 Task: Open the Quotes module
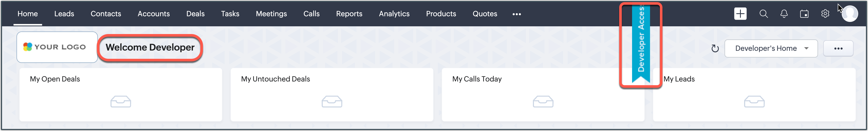pyautogui.click(x=484, y=14)
